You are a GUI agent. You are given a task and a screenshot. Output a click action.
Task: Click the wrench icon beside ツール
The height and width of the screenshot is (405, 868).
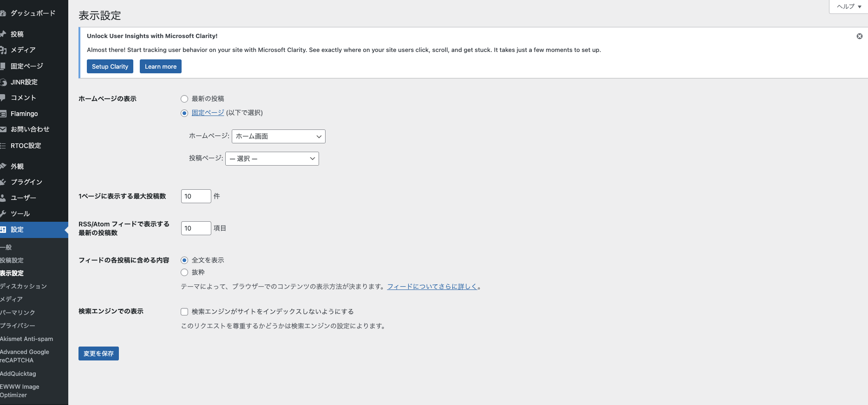coord(3,214)
